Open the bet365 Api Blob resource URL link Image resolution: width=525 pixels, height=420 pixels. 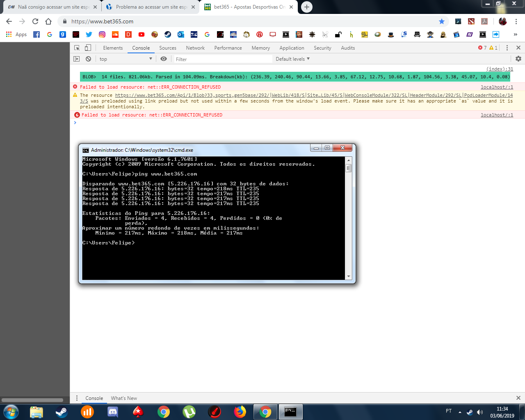[314, 95]
